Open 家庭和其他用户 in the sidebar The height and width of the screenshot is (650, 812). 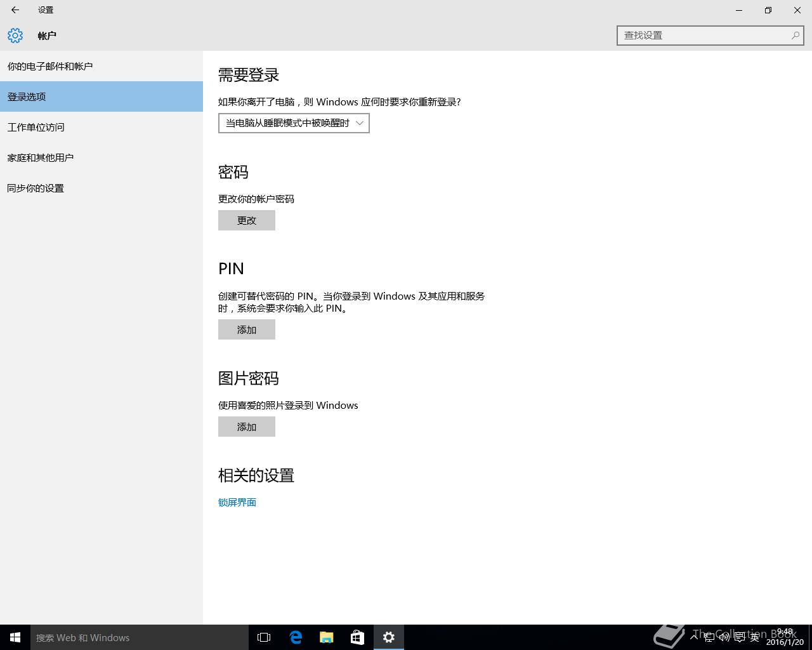coord(101,157)
